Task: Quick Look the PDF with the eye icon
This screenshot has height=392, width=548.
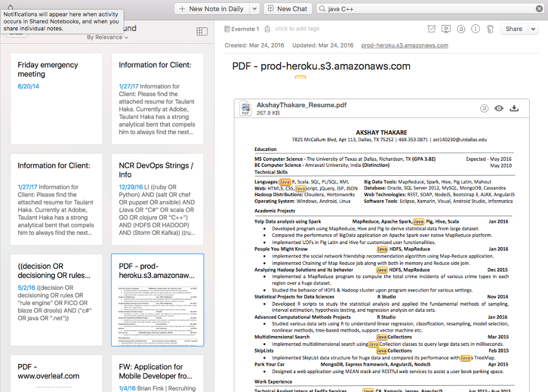Action: click(x=499, y=109)
